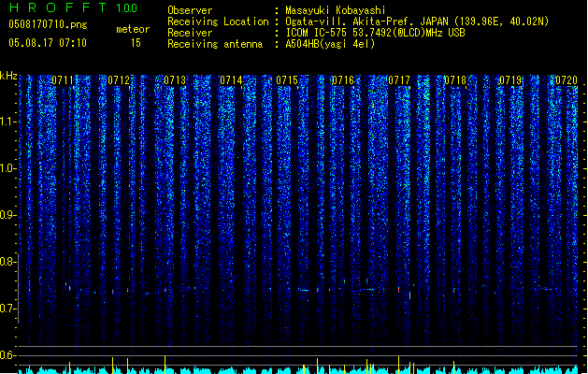Screen dimensions: 588x374
Task: Click the 0716 time marker
Action: click(x=343, y=80)
